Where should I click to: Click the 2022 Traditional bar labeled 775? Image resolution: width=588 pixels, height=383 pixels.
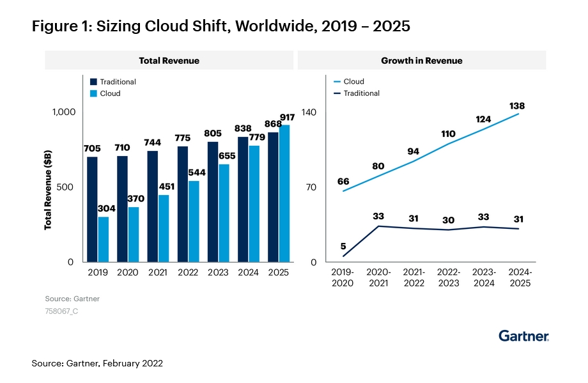tap(183, 204)
